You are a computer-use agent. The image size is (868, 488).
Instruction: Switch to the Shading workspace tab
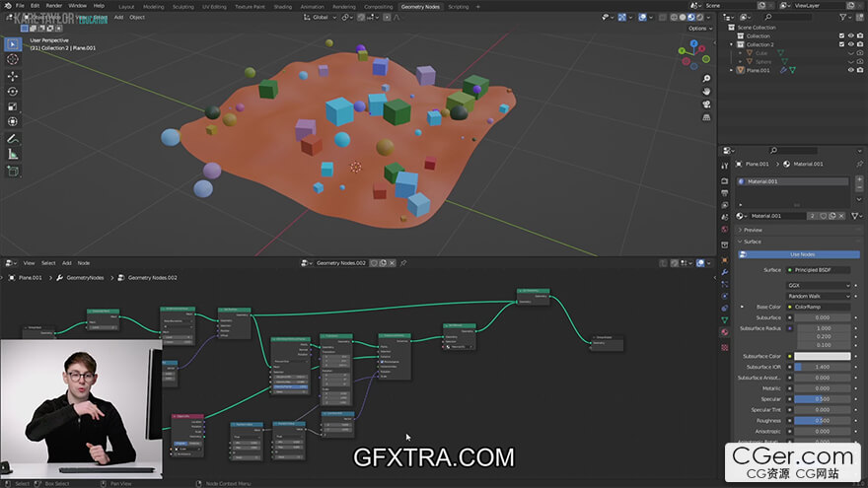pyautogui.click(x=283, y=6)
